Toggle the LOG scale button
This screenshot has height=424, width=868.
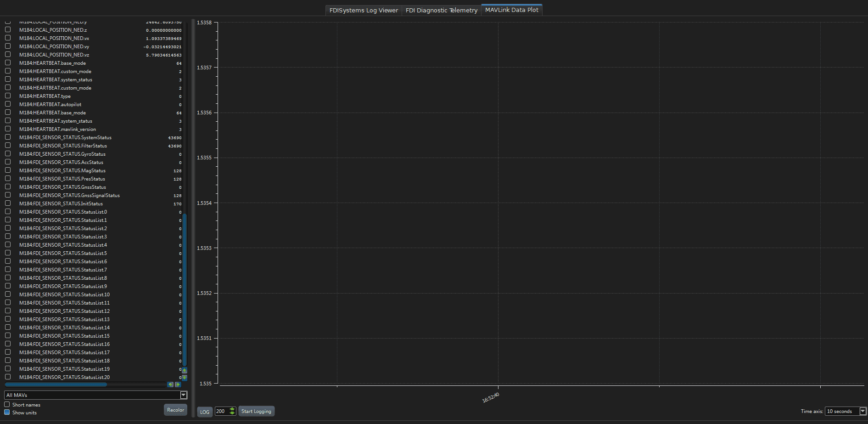205,412
